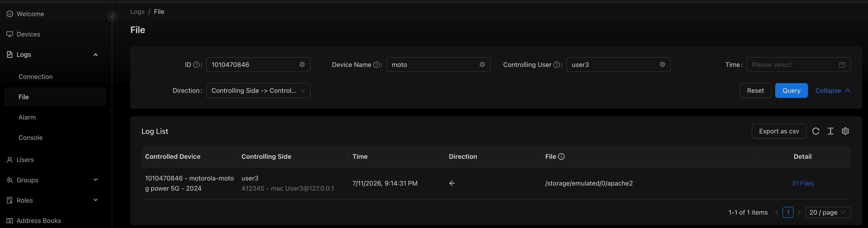Expand the Groups sidebar menu
Screen dimensions: 868x228
95,180
